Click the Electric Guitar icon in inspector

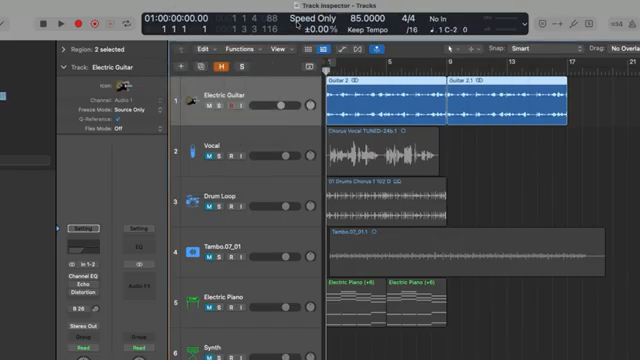pyautogui.click(x=123, y=86)
